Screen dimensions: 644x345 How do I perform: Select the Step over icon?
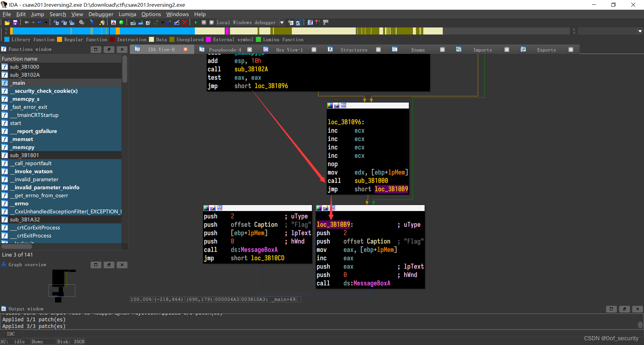click(x=299, y=22)
